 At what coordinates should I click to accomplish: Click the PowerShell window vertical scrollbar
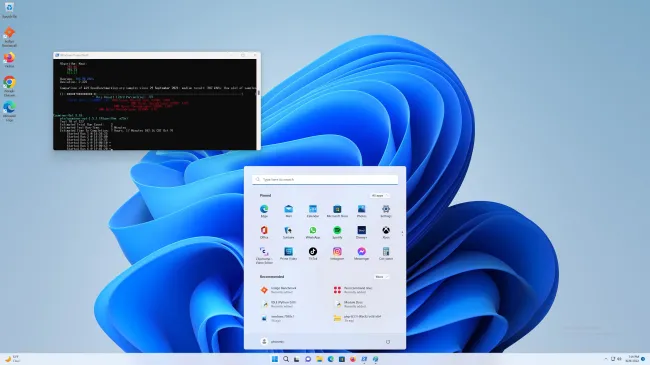coord(259,104)
